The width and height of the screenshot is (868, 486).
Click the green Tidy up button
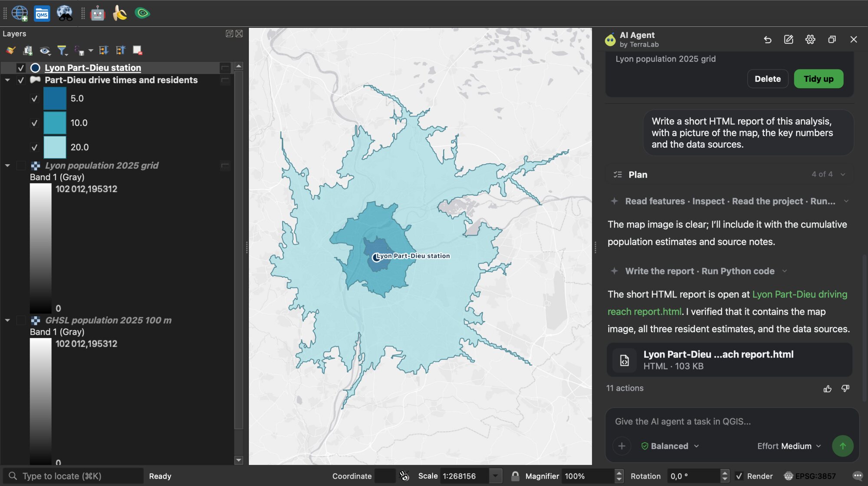(819, 79)
